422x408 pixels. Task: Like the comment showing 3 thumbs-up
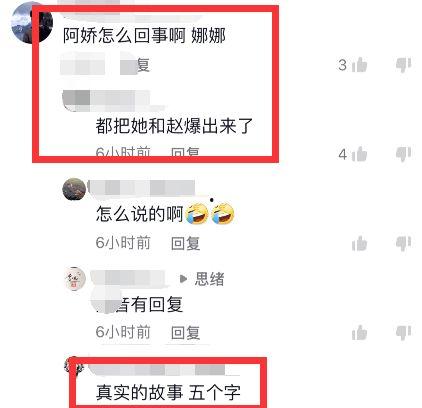pos(359,65)
